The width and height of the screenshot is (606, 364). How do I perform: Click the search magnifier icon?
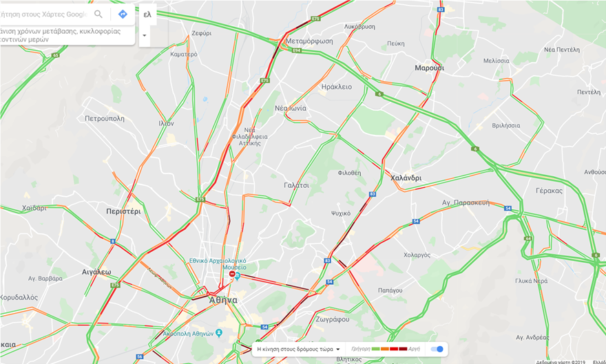[x=98, y=14]
